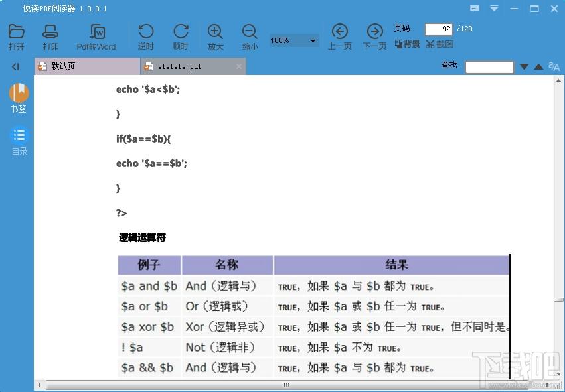Image resolution: width=565 pixels, height=392 pixels.
Task: Find previous match up arrow
Action: [x=538, y=66]
